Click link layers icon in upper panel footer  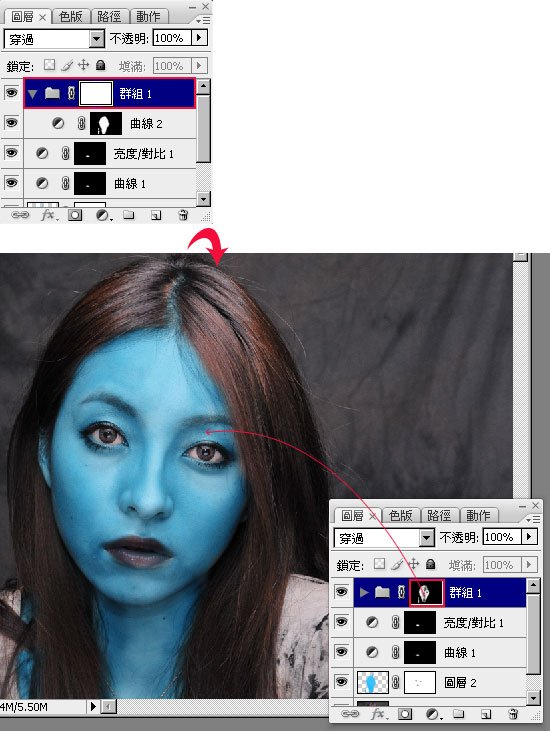(20, 214)
